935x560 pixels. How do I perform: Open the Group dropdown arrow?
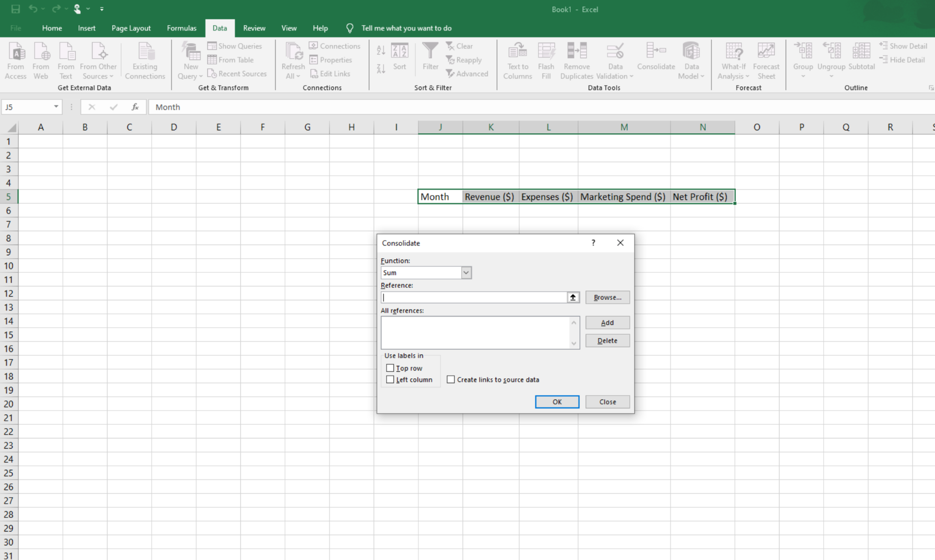click(803, 76)
